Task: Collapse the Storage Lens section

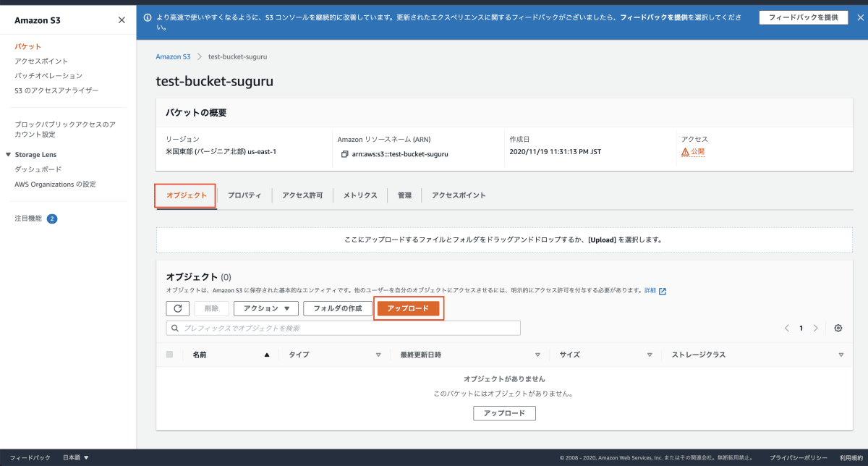Action: 8,155
